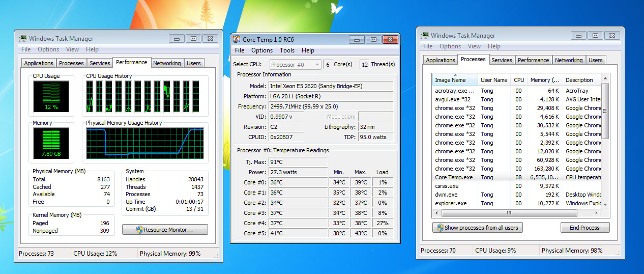Sort processes by Image Name column header
The width and height of the screenshot is (644, 274).
(455, 80)
